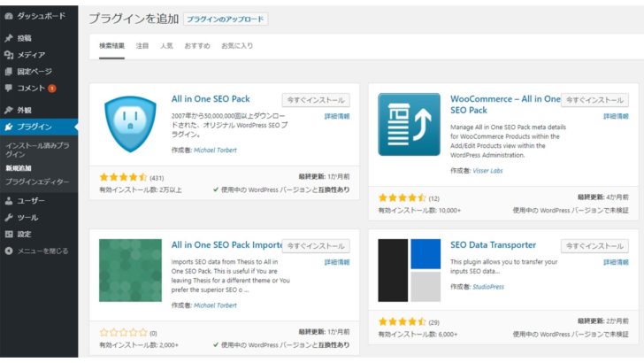Open All in One SEO Pack Importer title

[x=226, y=245]
